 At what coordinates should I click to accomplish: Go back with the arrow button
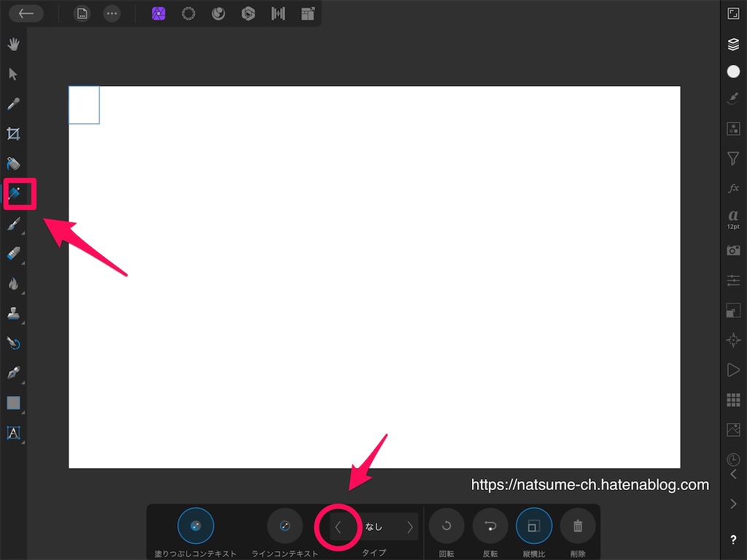click(26, 14)
